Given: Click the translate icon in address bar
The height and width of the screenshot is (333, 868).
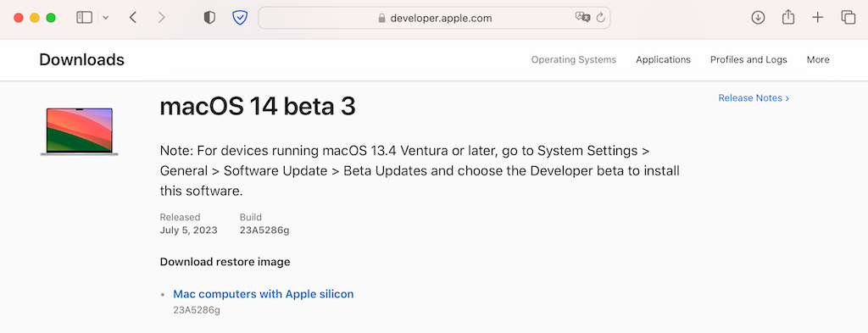Looking at the screenshot, I should pos(582,18).
